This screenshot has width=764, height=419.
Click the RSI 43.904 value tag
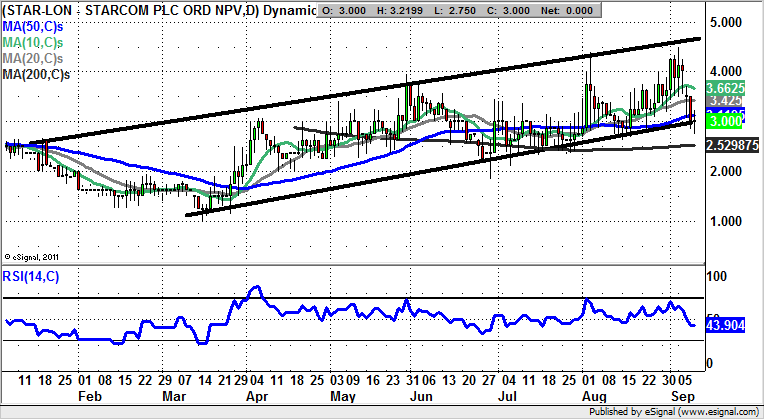(726, 325)
